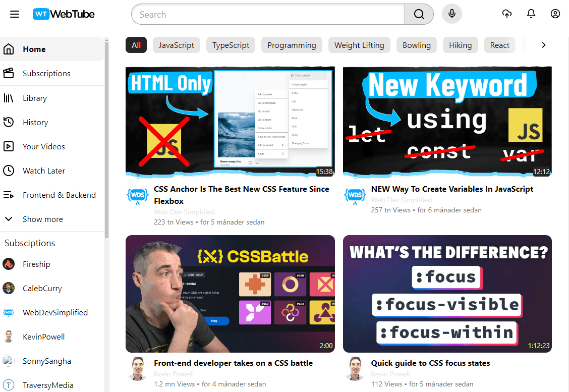
Task: Click WDS avatar beside NEW Way video
Action: point(355,196)
